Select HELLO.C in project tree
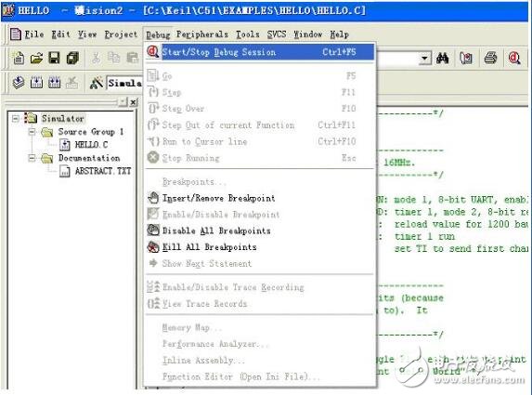This screenshot has height=395, width=532. pyautogui.click(x=91, y=145)
